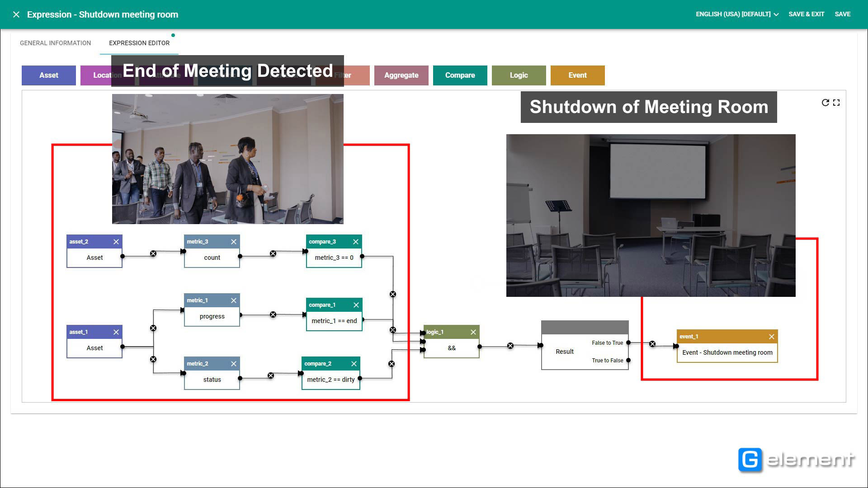Screen dimensions: 868x488
Task: Delete the link from Result to event_1
Action: pyautogui.click(x=652, y=344)
